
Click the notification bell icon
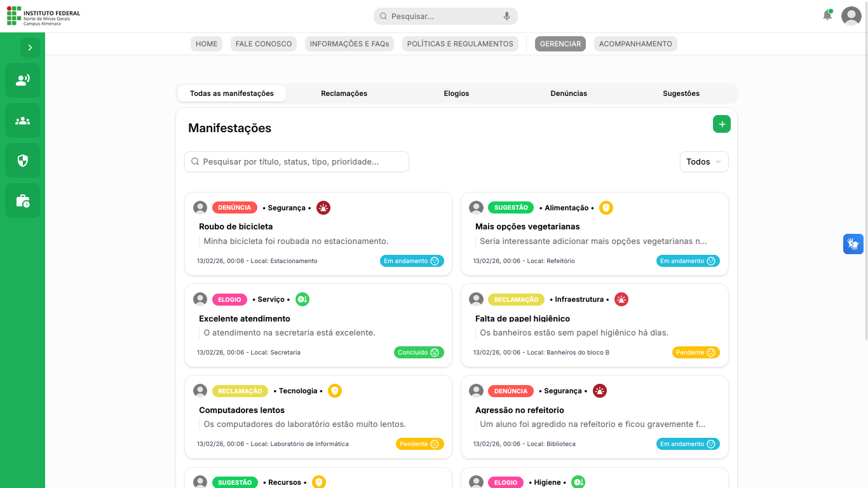827,15
